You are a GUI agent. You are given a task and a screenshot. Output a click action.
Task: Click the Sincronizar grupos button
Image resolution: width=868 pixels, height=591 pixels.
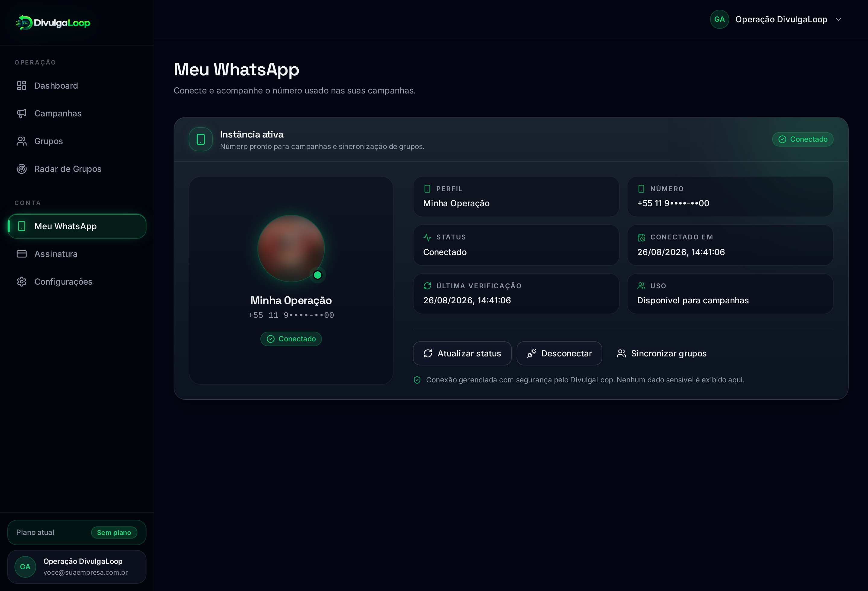(662, 353)
